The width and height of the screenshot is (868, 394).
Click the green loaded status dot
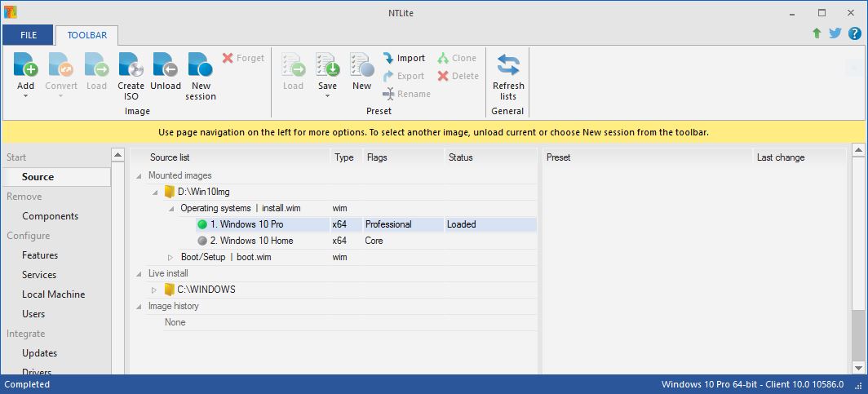pyautogui.click(x=202, y=224)
